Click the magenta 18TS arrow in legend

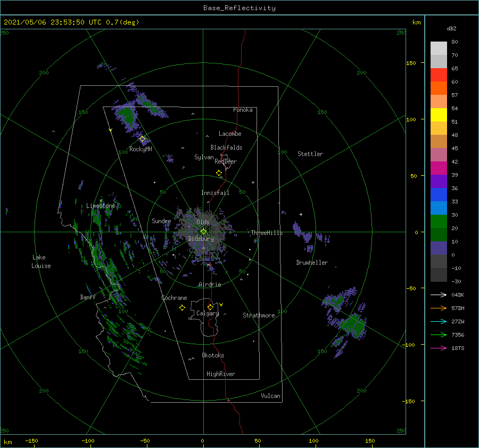click(x=439, y=348)
